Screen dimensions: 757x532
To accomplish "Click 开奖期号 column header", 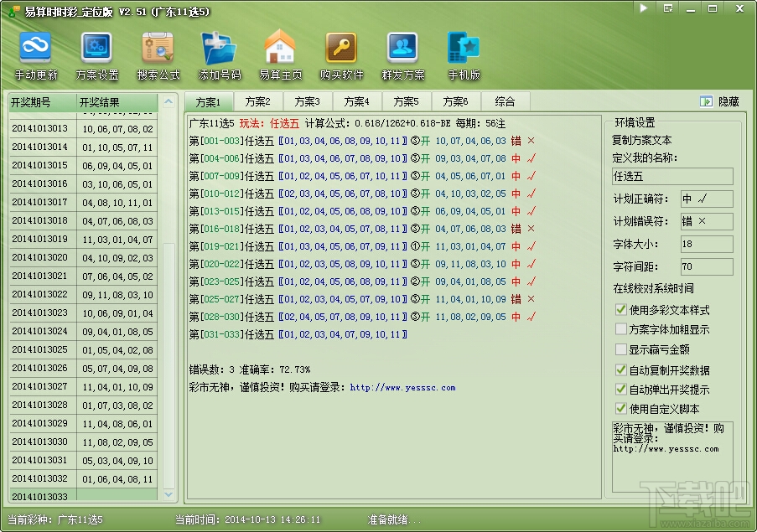I will [43, 102].
